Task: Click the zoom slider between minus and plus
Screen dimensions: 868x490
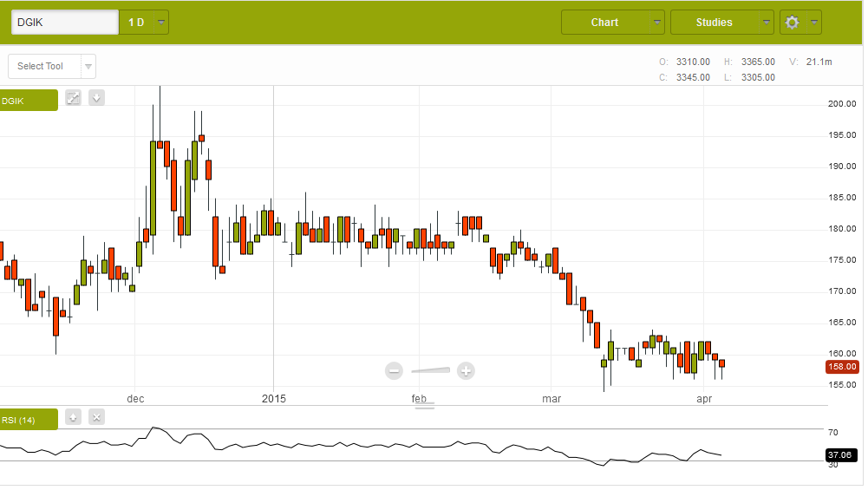Action: coord(431,371)
